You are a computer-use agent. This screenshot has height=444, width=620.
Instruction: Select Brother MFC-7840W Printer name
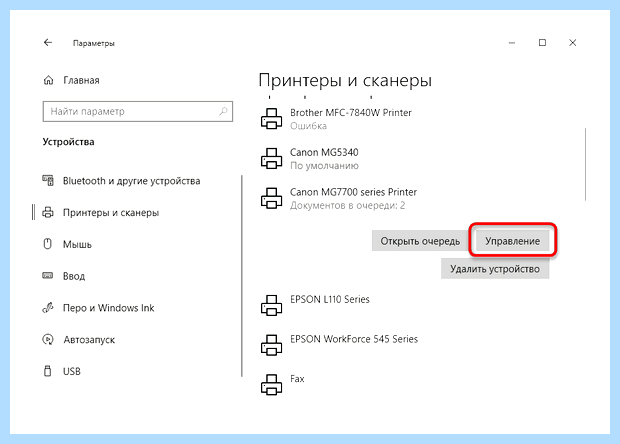point(351,113)
